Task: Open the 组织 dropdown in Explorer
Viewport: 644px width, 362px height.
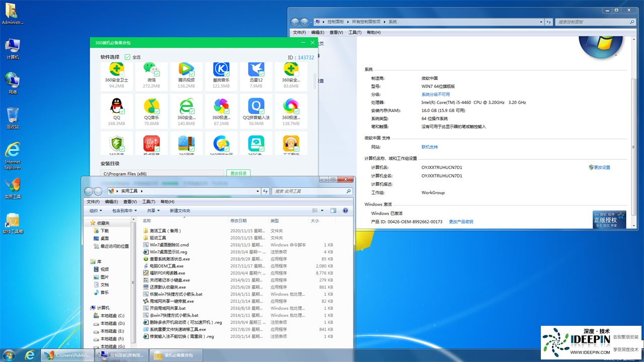Action: pyautogui.click(x=96, y=210)
